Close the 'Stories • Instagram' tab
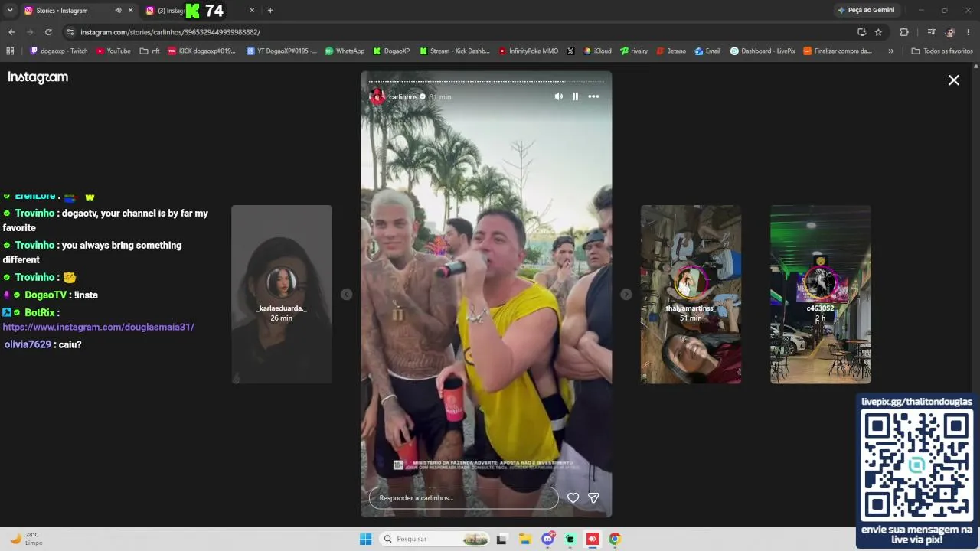 130,11
